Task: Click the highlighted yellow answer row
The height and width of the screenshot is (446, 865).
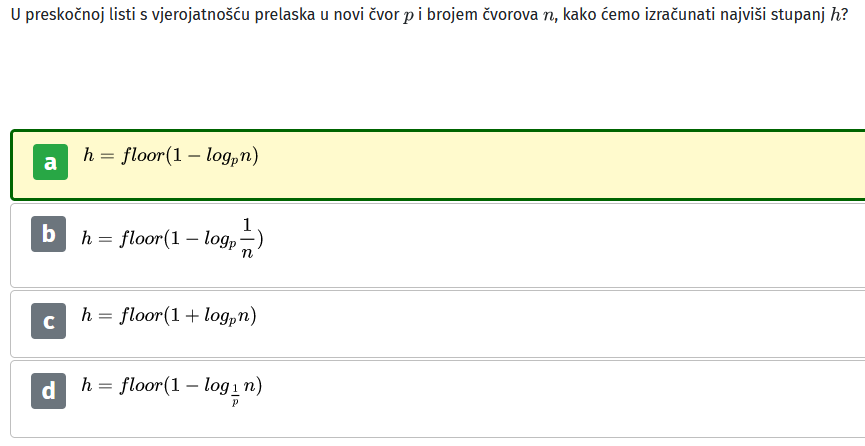Action: pos(438,164)
